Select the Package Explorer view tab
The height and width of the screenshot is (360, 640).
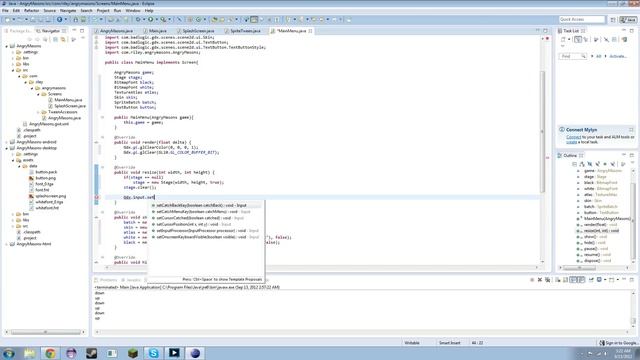click(x=19, y=31)
